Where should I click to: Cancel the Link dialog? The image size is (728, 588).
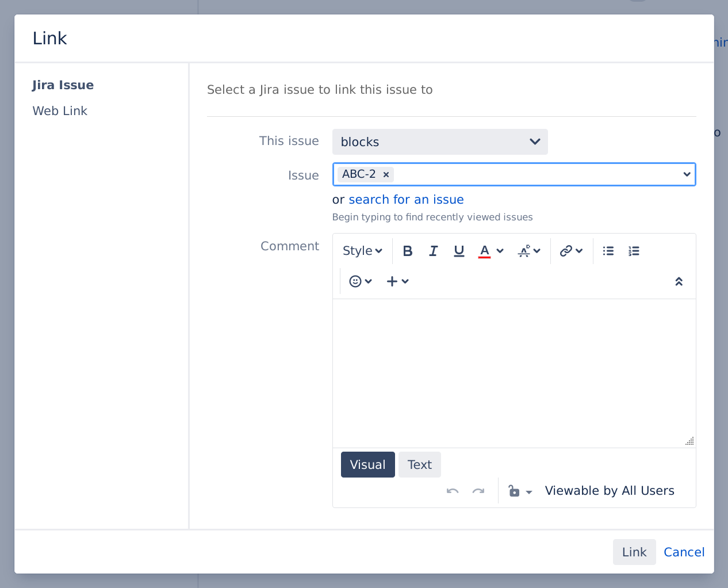684,552
